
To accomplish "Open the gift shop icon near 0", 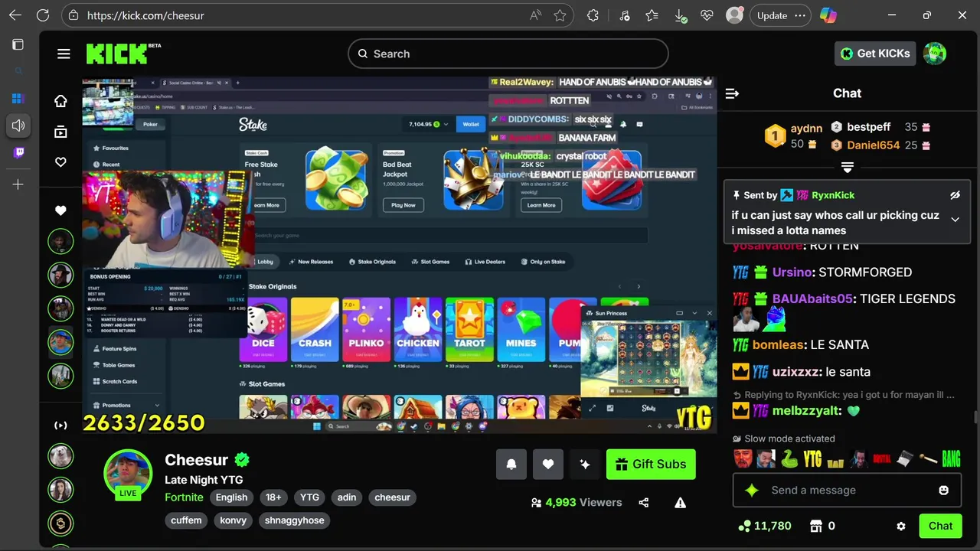I will coord(816,526).
